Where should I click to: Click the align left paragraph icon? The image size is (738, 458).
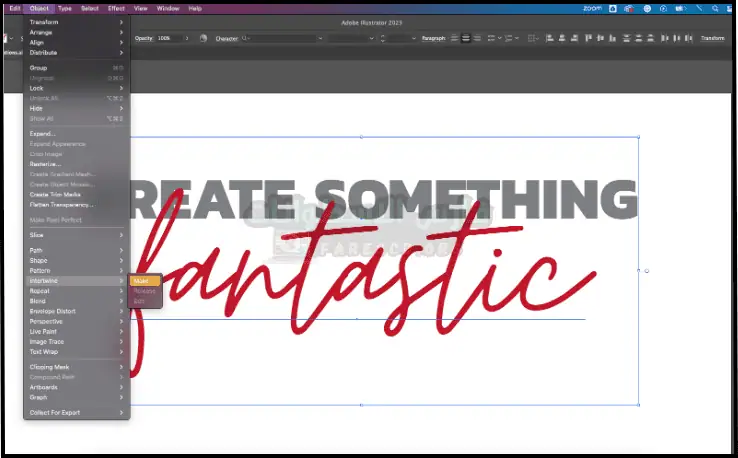click(454, 38)
